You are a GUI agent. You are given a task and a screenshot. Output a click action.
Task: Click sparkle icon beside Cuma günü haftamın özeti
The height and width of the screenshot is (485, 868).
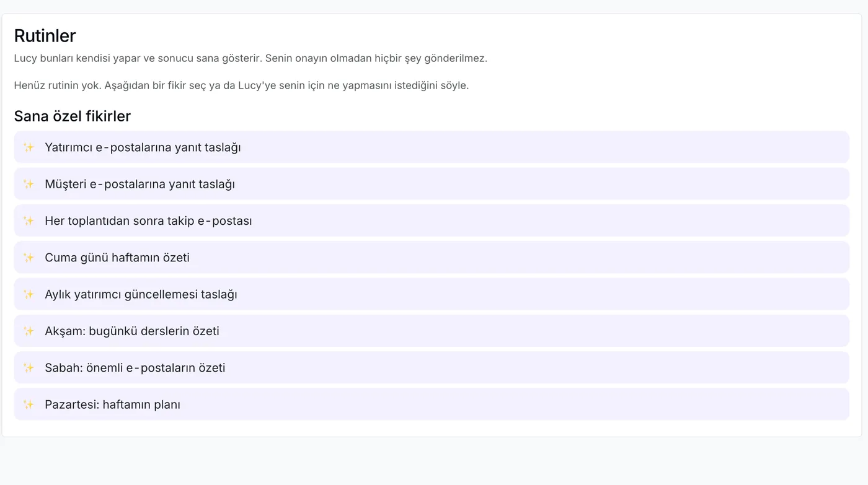(29, 258)
